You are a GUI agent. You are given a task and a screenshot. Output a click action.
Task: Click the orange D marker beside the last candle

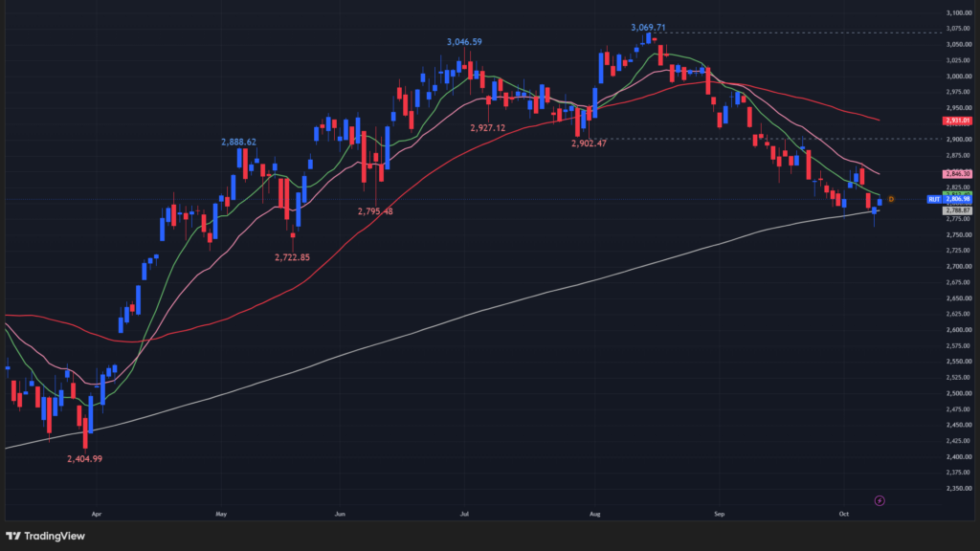pyautogui.click(x=891, y=199)
